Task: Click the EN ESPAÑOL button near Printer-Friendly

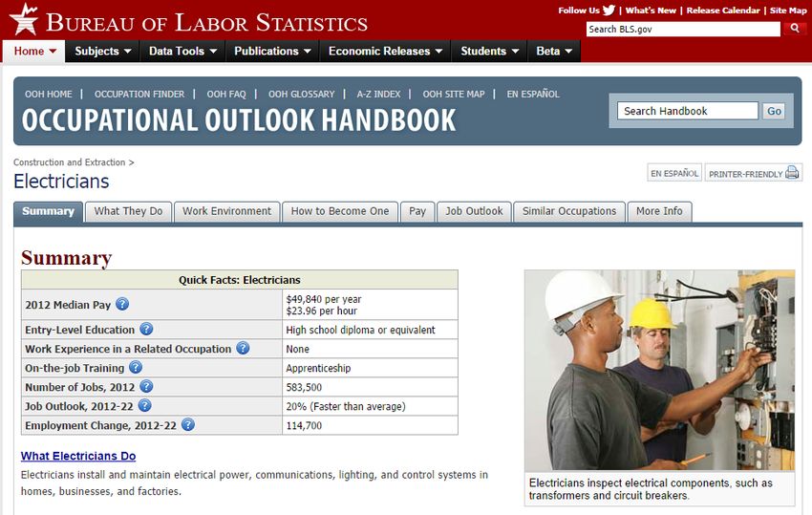Action: [x=674, y=173]
